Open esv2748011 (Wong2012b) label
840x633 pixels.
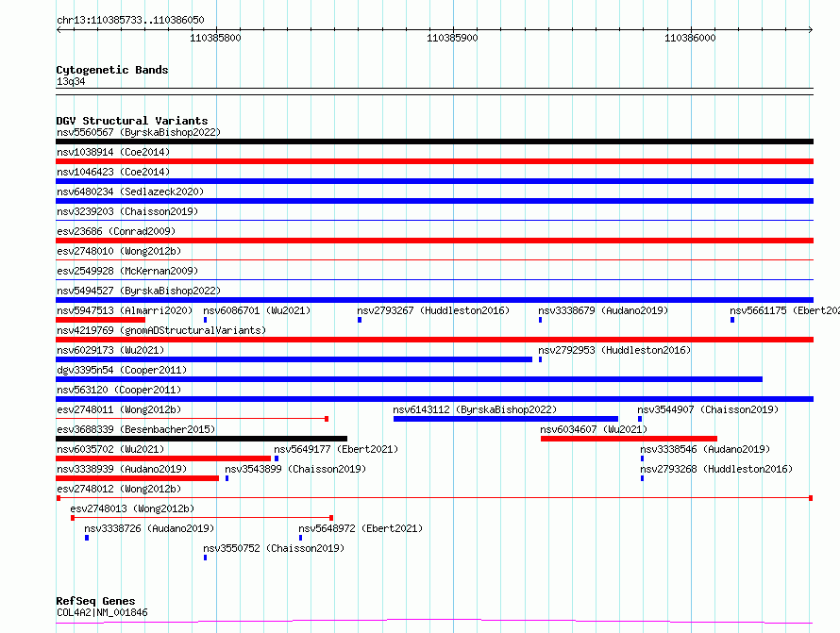(x=119, y=409)
